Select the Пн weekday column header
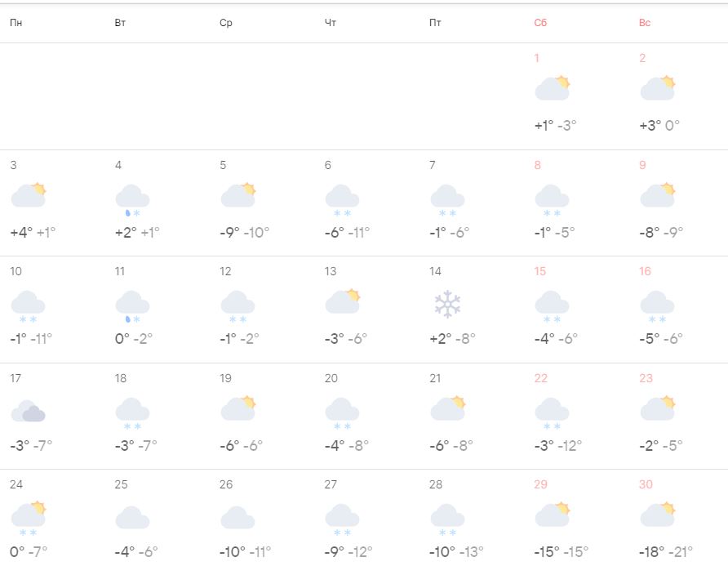This screenshot has height=575, width=728. (x=16, y=23)
